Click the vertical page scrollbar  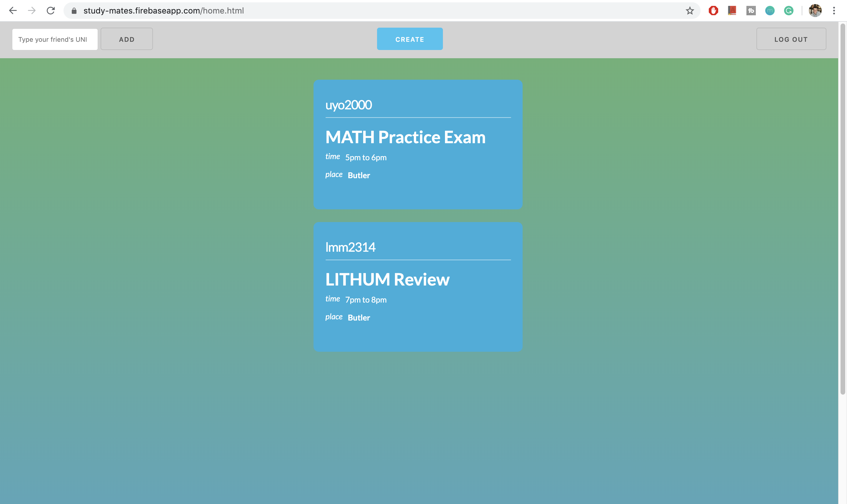click(x=843, y=209)
